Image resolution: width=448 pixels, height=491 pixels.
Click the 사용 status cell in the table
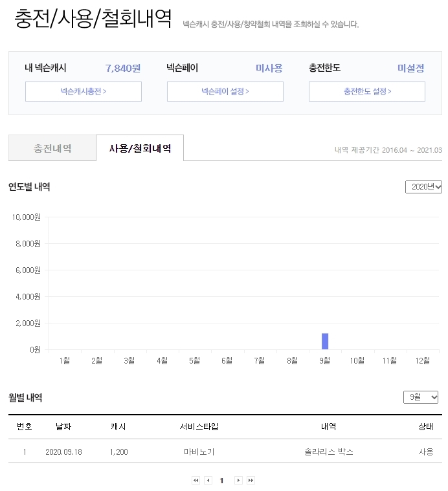426,452
